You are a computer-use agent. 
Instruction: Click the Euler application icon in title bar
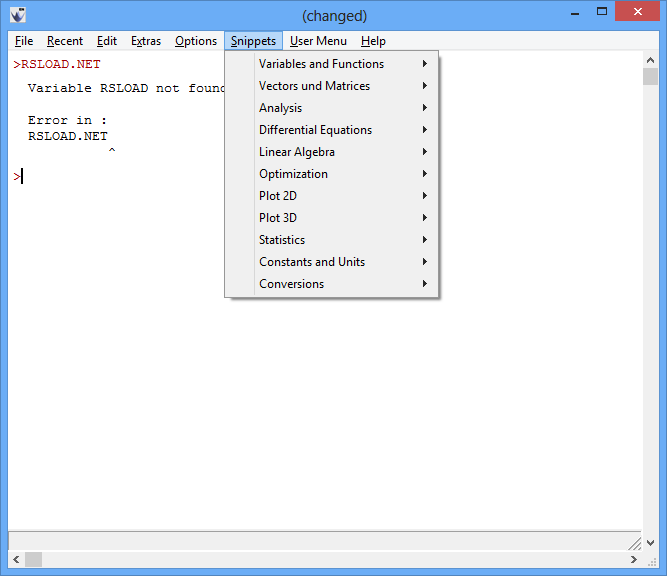(18, 15)
